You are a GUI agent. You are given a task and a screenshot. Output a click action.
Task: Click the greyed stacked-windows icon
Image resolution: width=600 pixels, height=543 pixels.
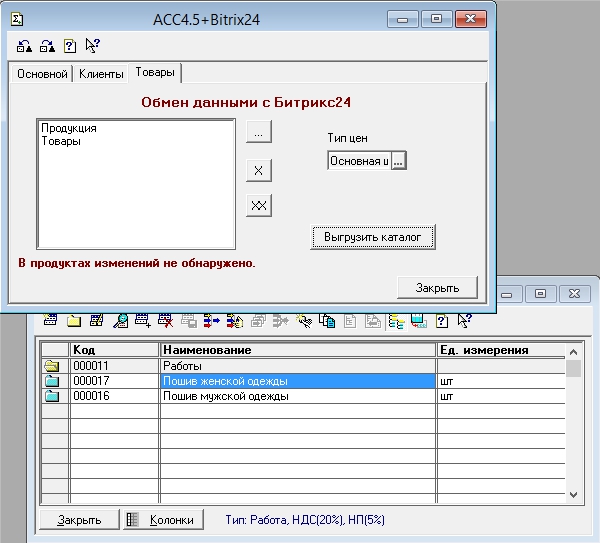[x=258, y=321]
